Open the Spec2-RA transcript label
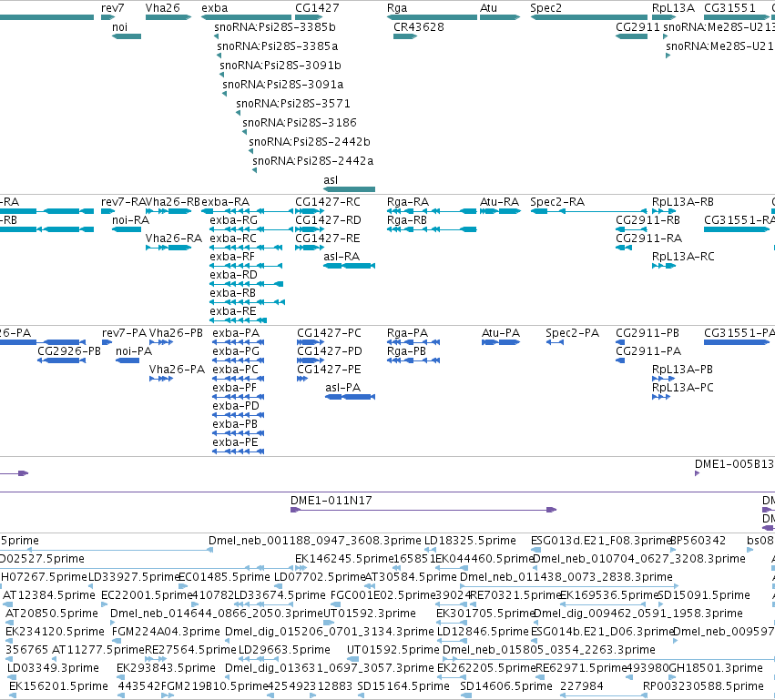The image size is (775, 700). pyautogui.click(x=557, y=201)
